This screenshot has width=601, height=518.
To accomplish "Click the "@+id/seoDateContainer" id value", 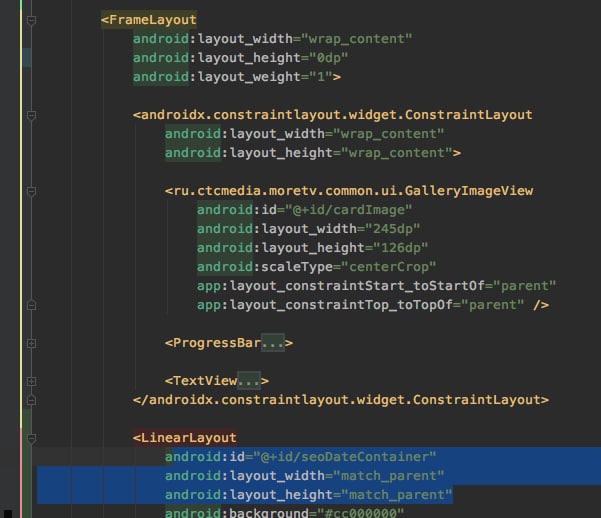I will click(x=344, y=457).
